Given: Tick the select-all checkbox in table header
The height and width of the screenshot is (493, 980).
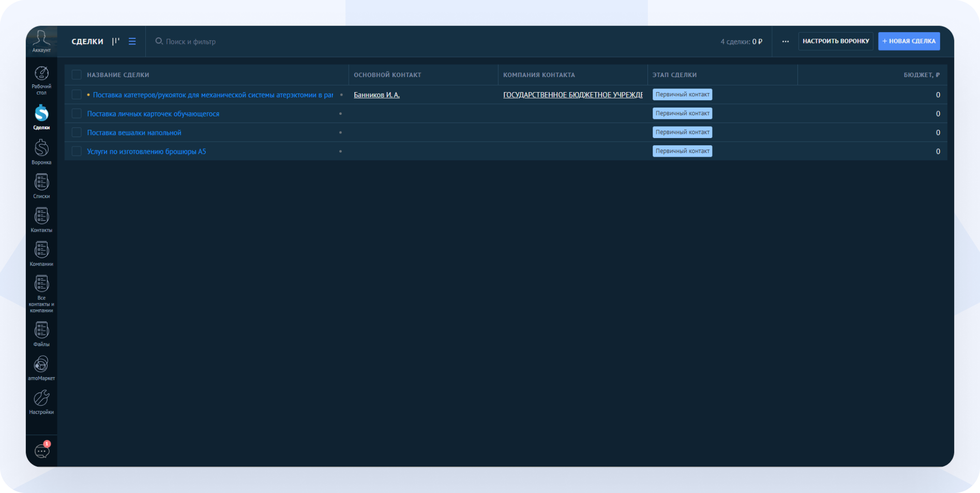Looking at the screenshot, I should coord(77,75).
